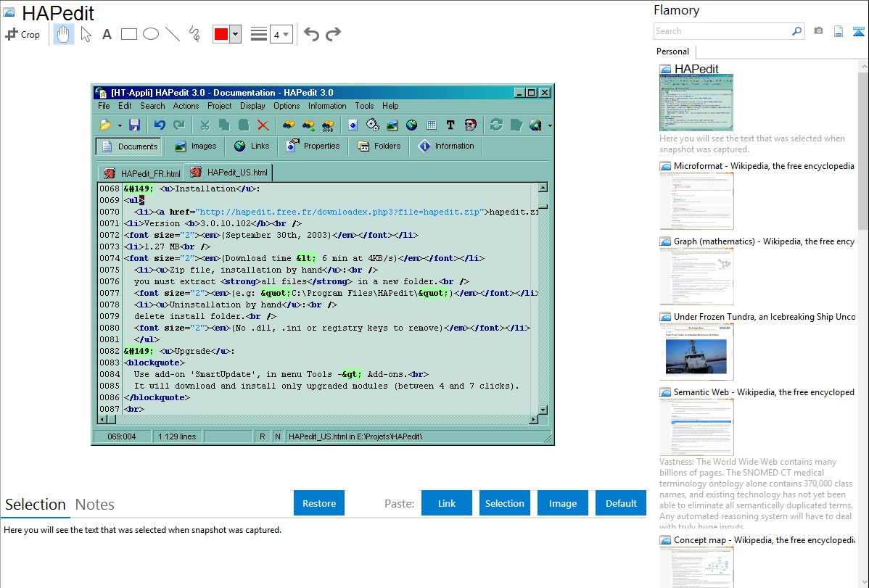Pick the rectangle shape tool

pyautogui.click(x=129, y=34)
